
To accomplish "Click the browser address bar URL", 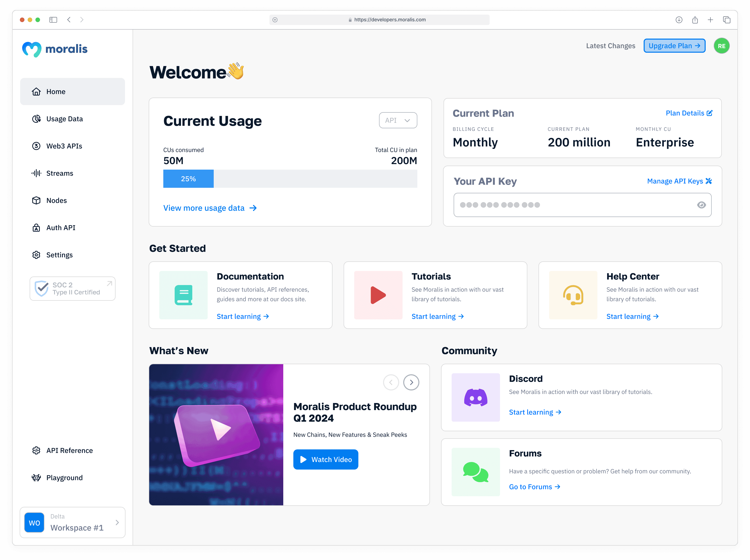I will tap(390, 20).
